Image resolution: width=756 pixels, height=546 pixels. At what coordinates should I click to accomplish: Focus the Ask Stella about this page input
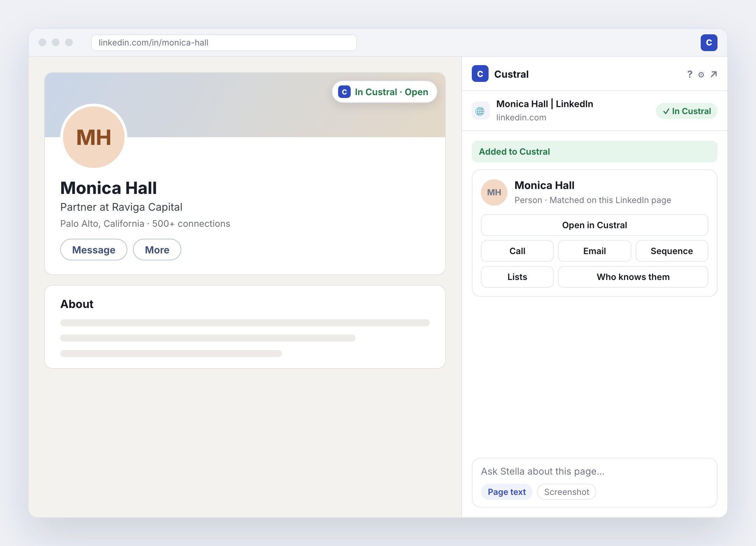pyautogui.click(x=594, y=471)
